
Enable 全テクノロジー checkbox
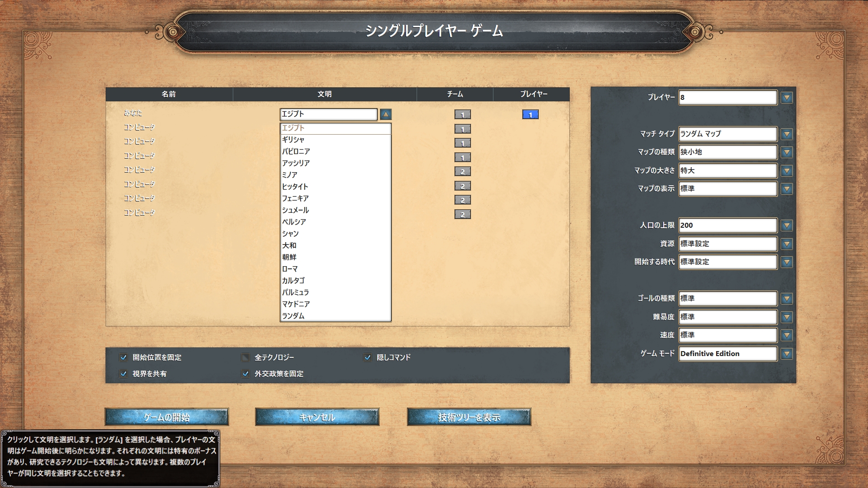pyautogui.click(x=245, y=357)
